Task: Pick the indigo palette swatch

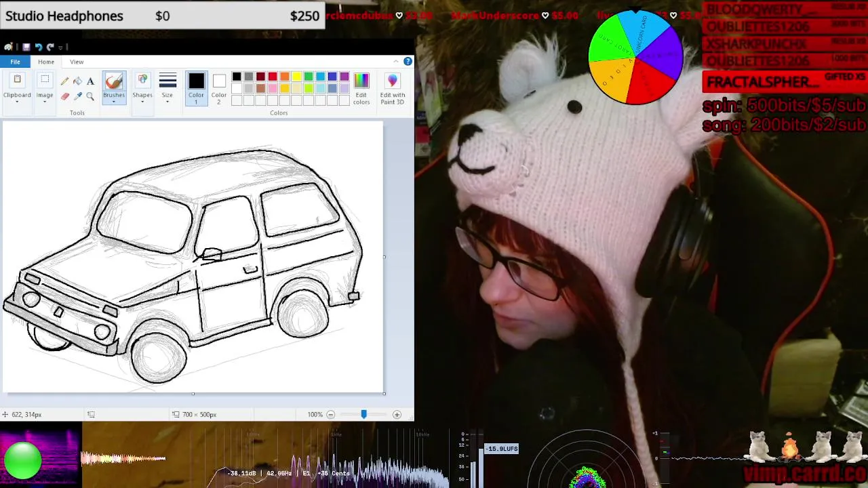Action: pyautogui.click(x=332, y=77)
